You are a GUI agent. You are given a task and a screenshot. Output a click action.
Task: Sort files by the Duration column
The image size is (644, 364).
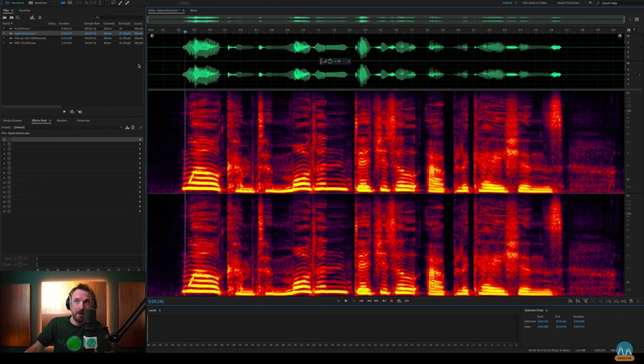coord(64,23)
